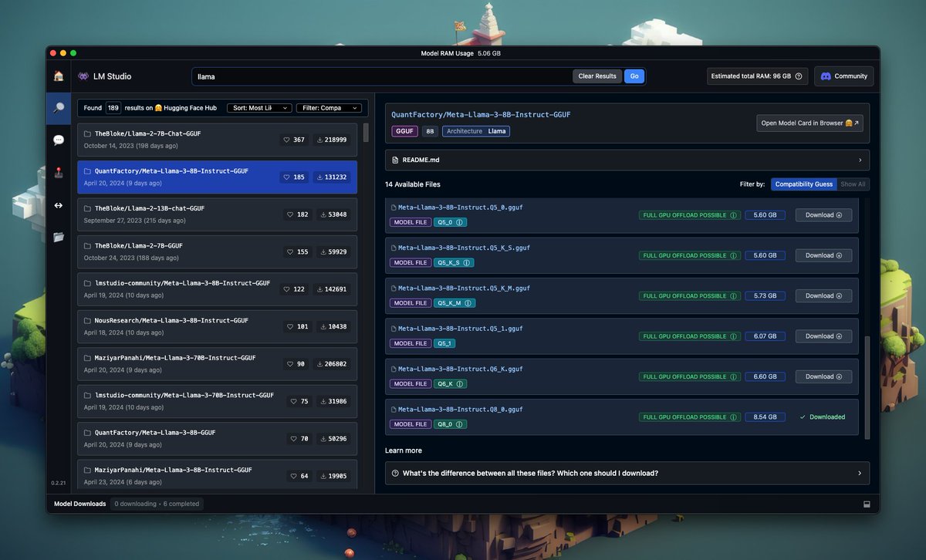
Task: Click info icon on Q5_K_S tag
Action: pyautogui.click(x=466, y=262)
